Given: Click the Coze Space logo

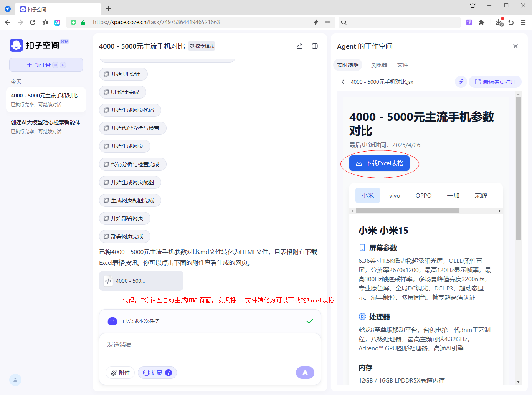Looking at the screenshot, I should (40, 45).
